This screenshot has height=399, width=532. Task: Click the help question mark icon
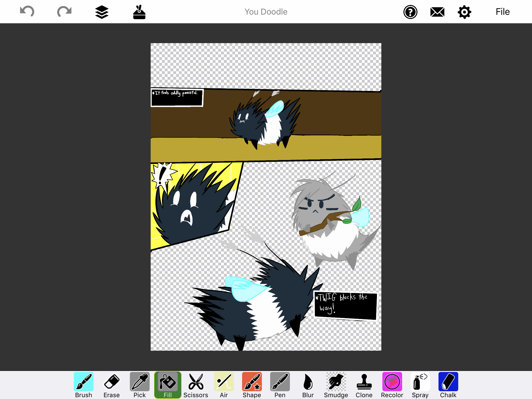point(410,11)
